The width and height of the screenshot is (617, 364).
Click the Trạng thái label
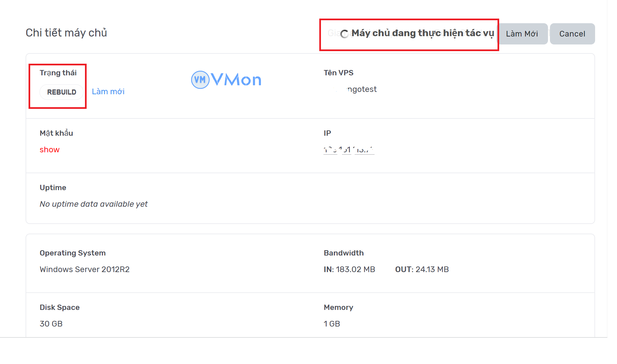(x=58, y=72)
